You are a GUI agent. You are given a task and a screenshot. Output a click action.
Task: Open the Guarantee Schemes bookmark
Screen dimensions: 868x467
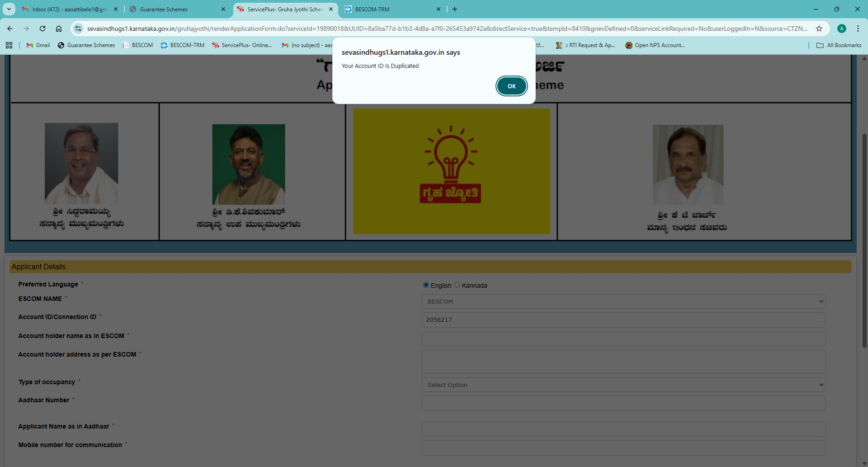pyautogui.click(x=86, y=45)
